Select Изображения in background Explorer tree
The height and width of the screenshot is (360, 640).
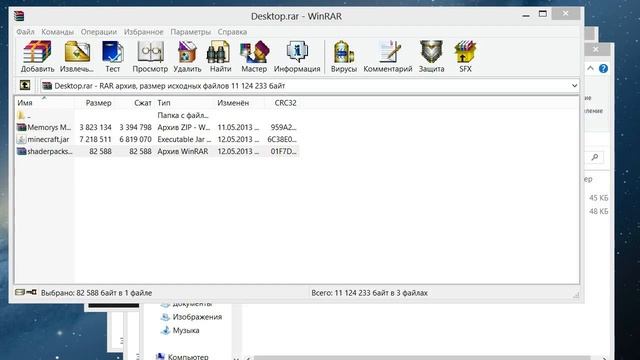197,317
